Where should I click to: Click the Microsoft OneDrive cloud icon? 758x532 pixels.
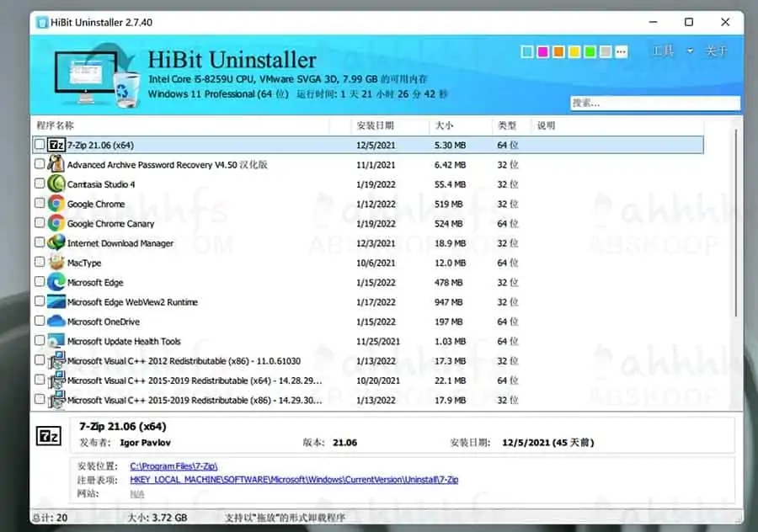[55, 322]
